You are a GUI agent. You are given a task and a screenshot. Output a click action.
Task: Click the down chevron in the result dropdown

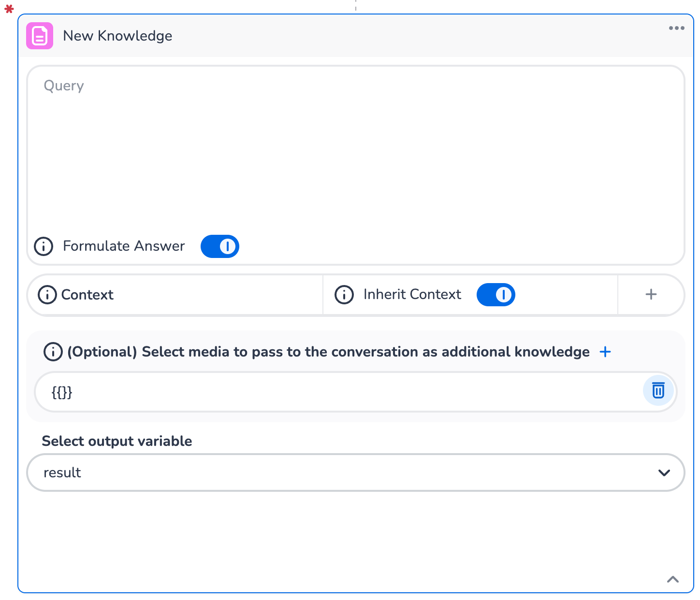coord(664,472)
